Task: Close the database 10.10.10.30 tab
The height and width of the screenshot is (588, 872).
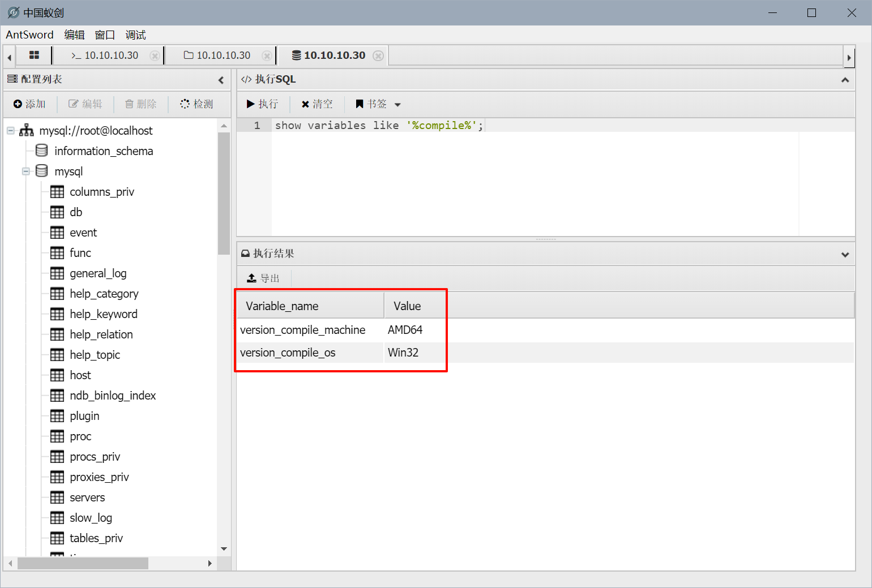Action: pos(378,55)
